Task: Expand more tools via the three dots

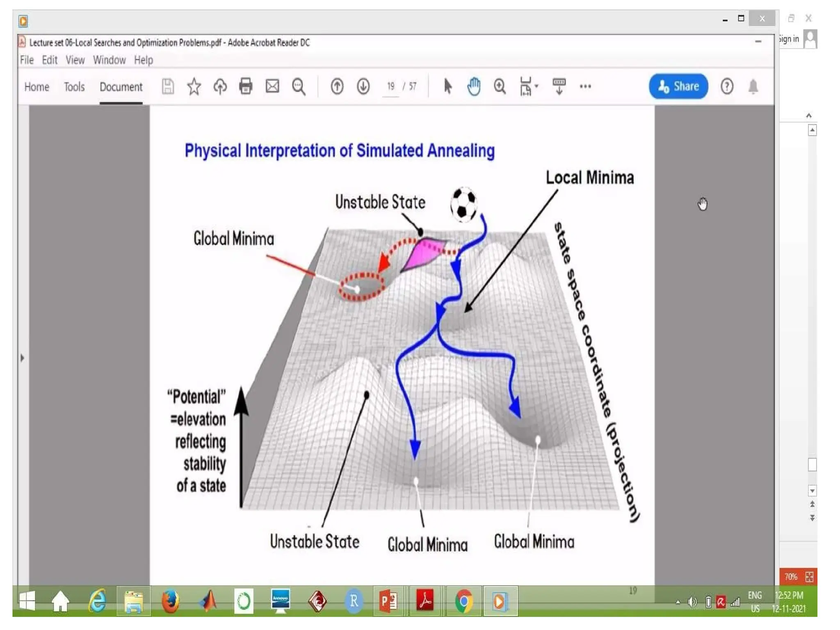Action: click(585, 87)
